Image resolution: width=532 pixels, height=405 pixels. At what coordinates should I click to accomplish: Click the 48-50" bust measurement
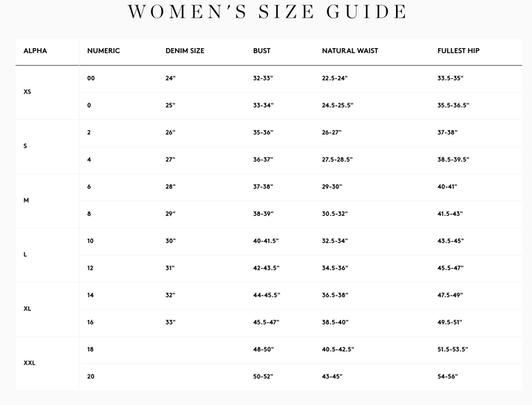(x=263, y=350)
